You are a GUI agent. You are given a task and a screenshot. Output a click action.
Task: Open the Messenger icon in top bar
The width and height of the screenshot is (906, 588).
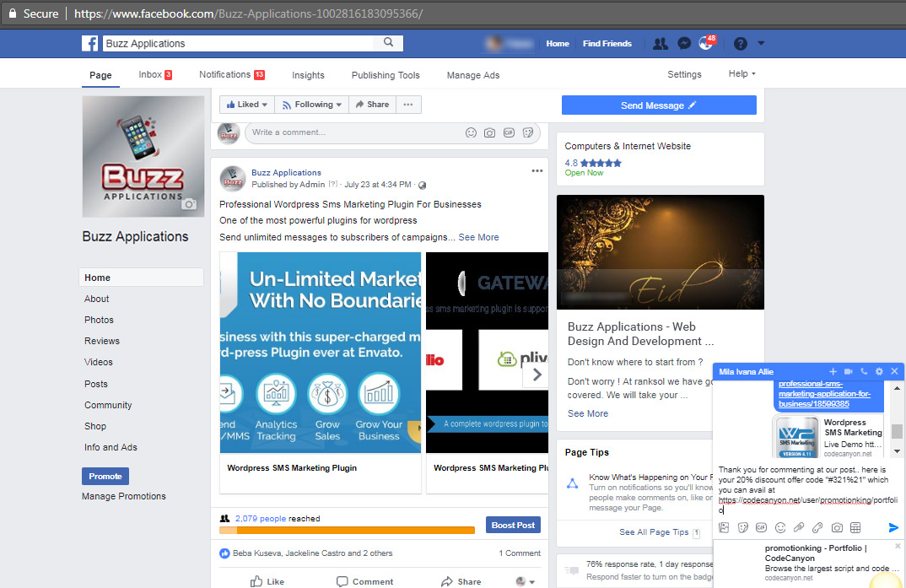click(684, 43)
